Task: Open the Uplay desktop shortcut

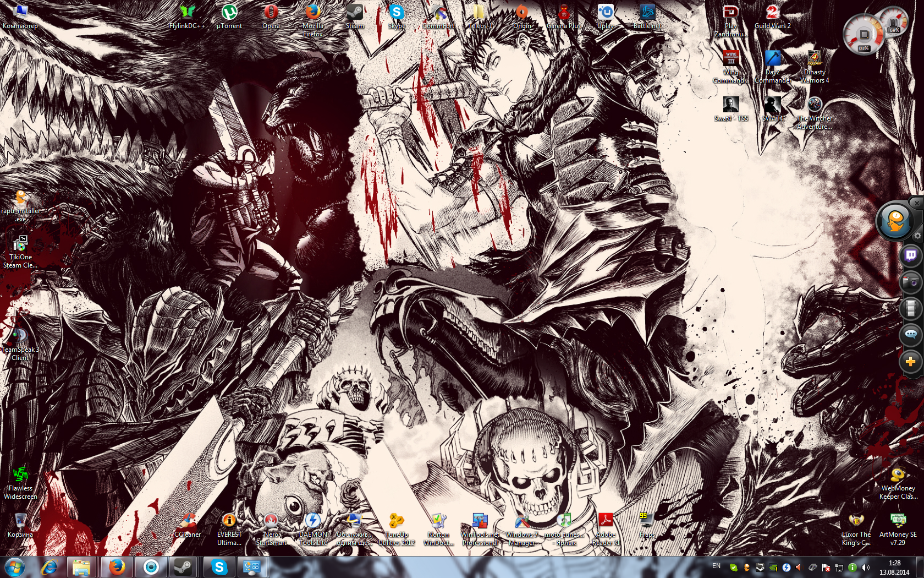Action: click(606, 17)
